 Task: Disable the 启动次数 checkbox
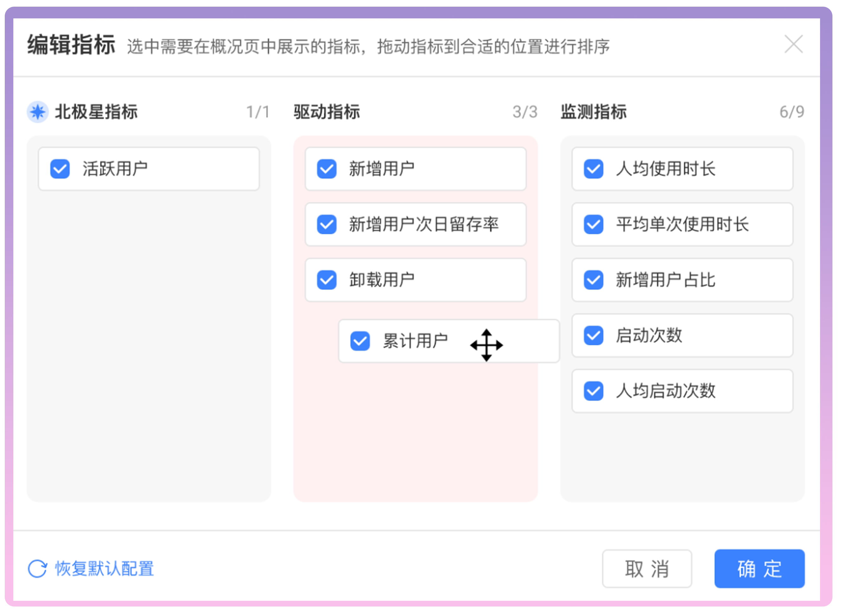594,336
